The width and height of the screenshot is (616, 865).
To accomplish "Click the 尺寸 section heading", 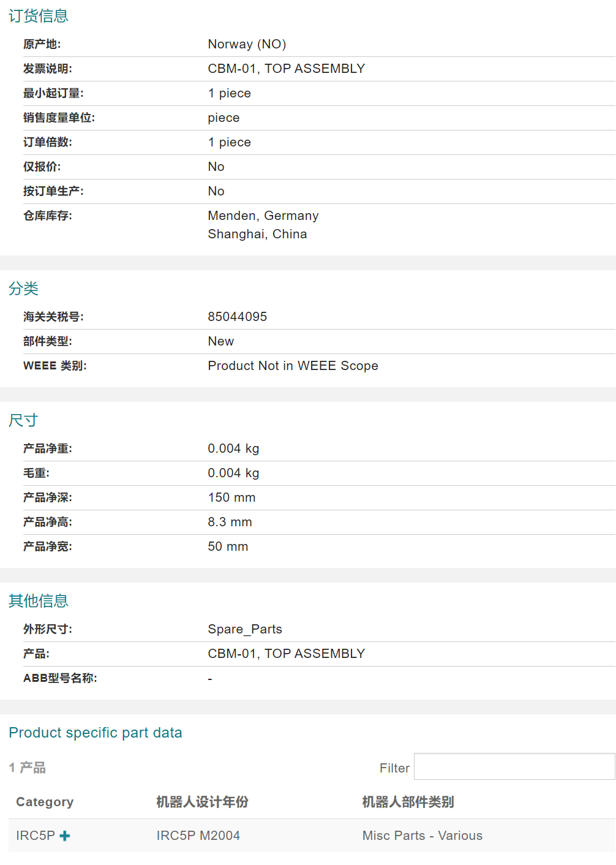I will tap(24, 420).
